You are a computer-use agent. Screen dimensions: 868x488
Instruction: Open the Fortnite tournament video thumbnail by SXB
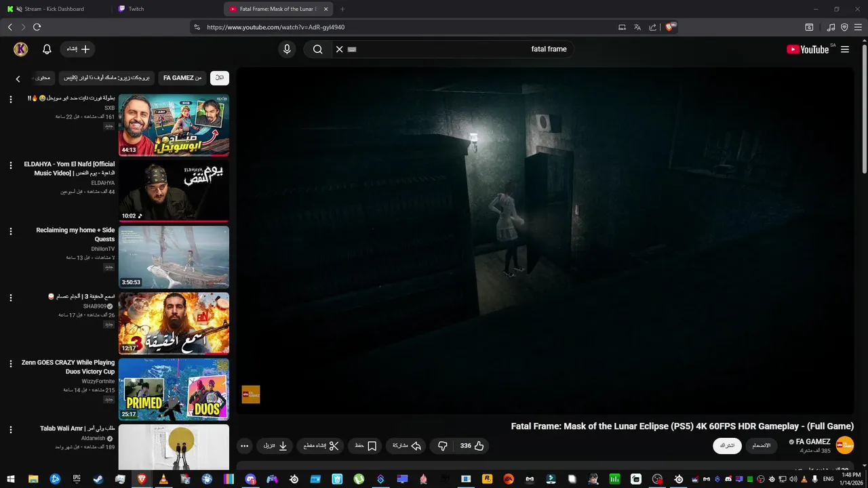click(174, 125)
